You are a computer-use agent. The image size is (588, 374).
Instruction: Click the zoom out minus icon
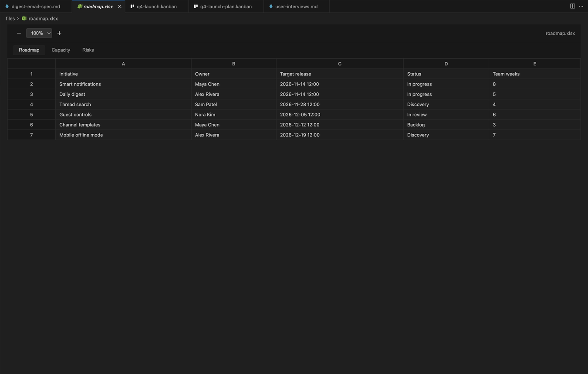pos(19,33)
